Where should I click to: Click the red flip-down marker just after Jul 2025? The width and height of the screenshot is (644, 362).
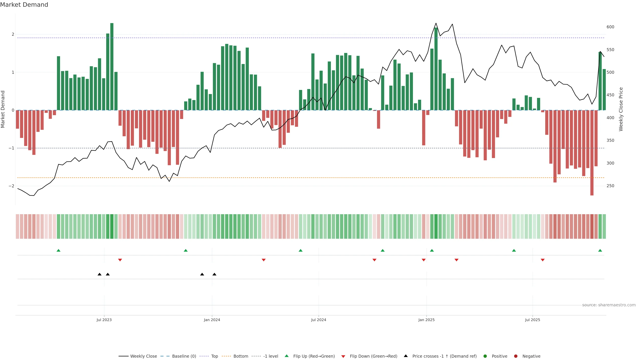543,260
